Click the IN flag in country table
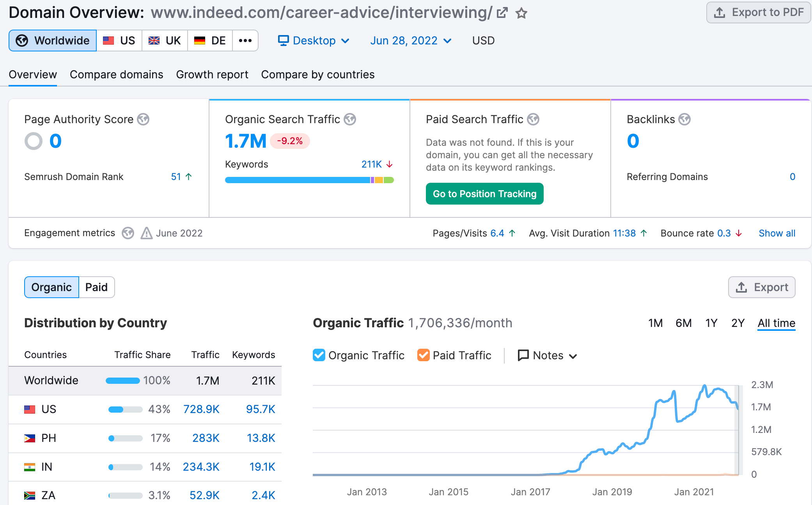 point(30,467)
